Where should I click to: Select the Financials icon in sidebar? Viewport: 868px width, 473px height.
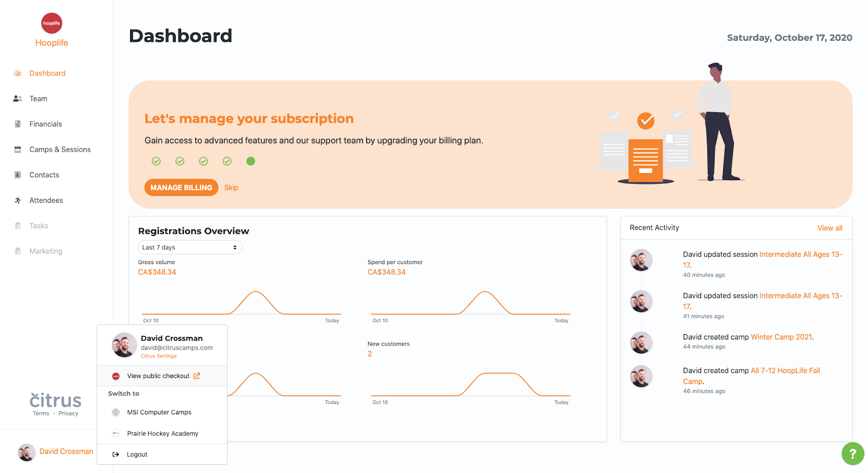(x=17, y=124)
